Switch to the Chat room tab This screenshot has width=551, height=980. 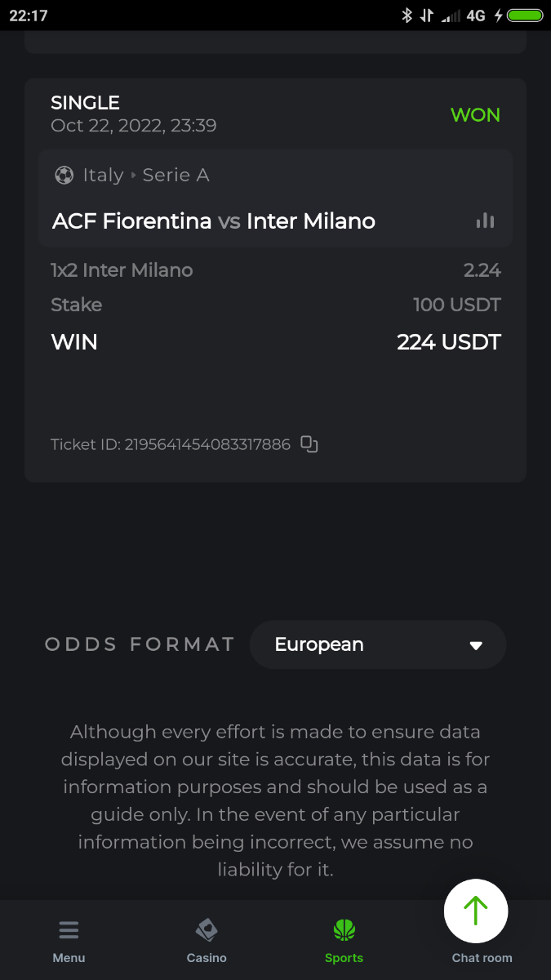coord(482,958)
